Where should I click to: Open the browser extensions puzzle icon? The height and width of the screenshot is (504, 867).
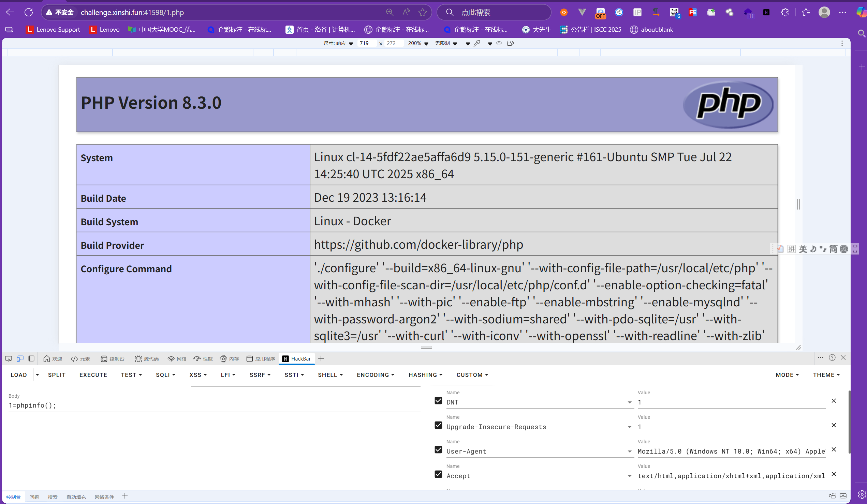click(x=785, y=12)
